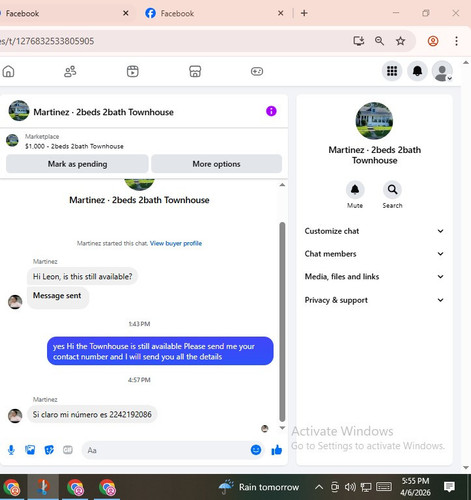
Task: Click Martinez avatar beside phone number message
Action: (x=15, y=415)
